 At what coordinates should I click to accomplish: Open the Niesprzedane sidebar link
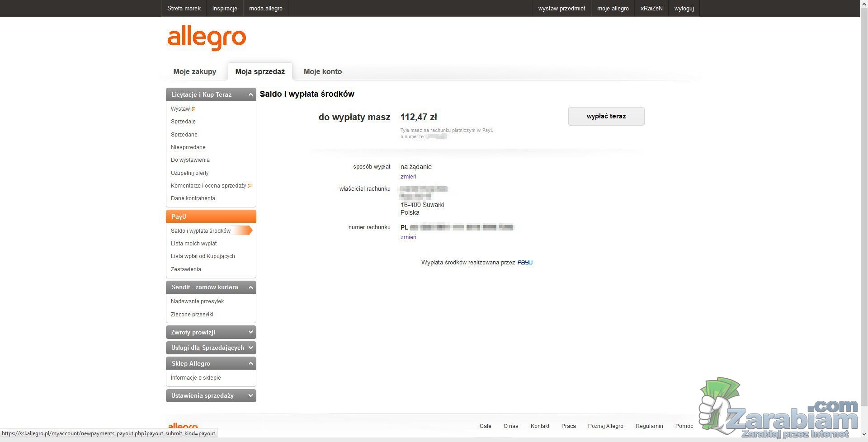point(188,147)
